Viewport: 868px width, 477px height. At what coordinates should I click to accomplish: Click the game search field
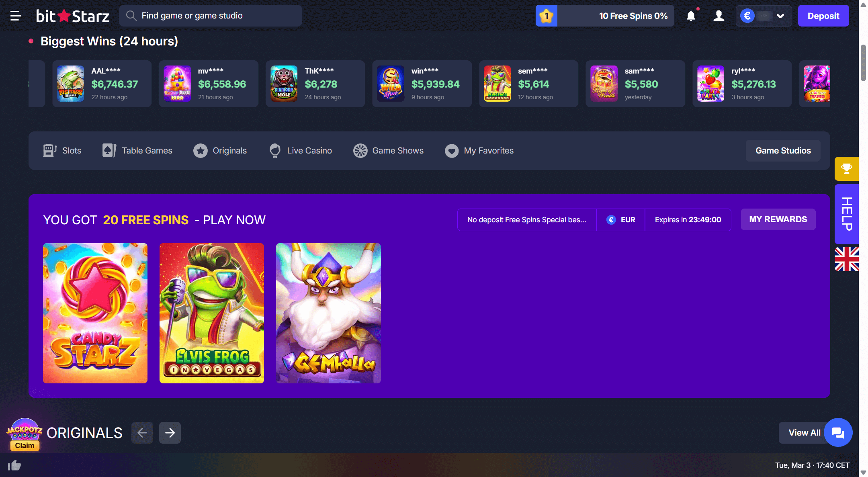(x=211, y=16)
